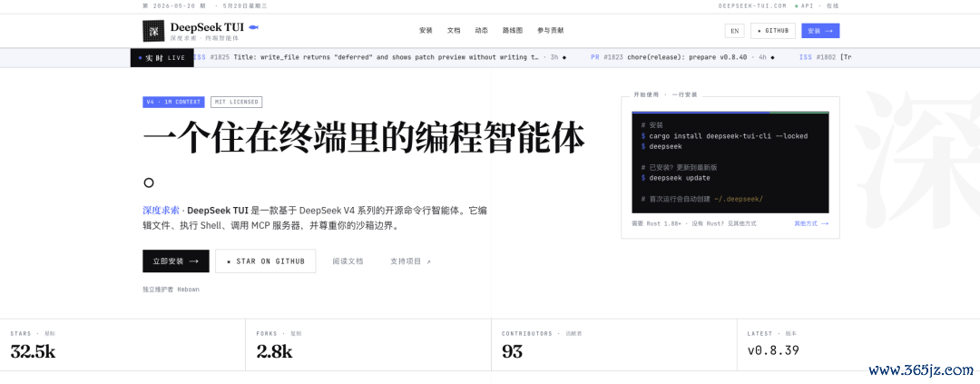Click the 实时 LIVE ticker badge
980x384 pixels.
point(162,57)
